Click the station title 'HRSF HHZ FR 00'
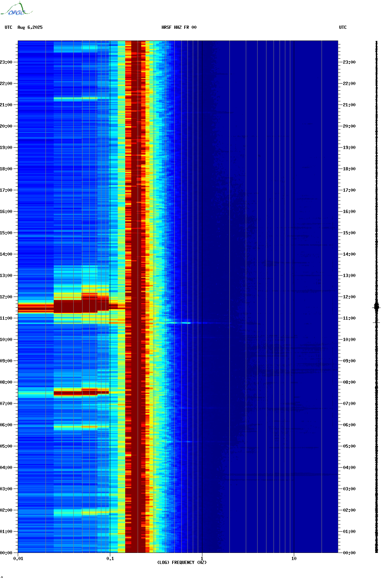The image size is (392, 581). coord(179,27)
